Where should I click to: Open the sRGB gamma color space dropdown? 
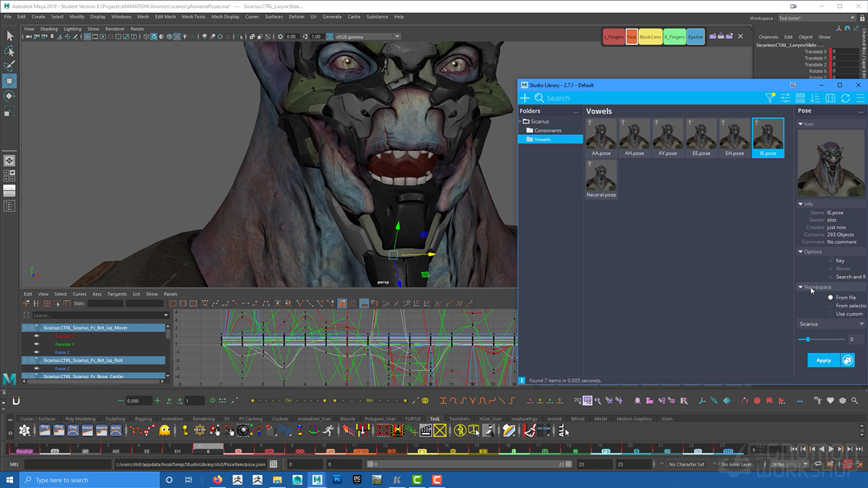[365, 37]
